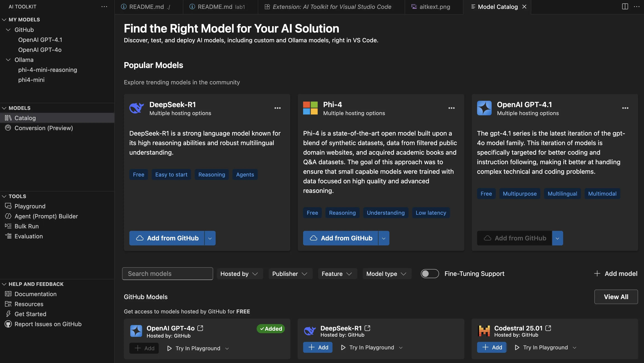Open the Phi-4 card ellipsis menu
The height and width of the screenshot is (363, 644).
click(451, 108)
